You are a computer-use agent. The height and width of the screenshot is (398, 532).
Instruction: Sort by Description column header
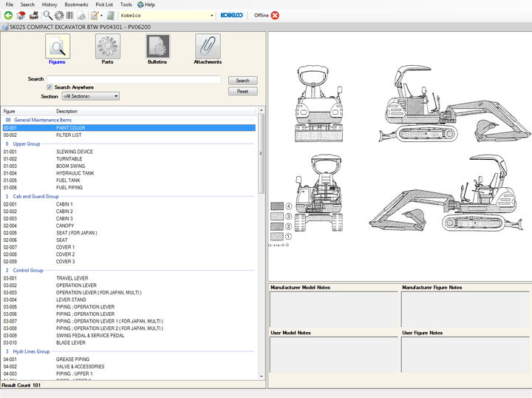(154, 112)
